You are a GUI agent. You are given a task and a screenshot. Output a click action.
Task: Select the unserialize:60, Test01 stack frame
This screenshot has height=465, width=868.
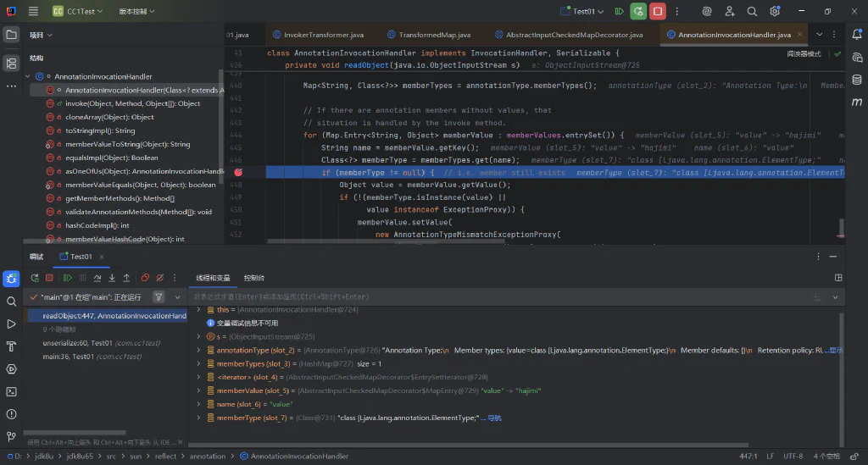pyautogui.click(x=102, y=343)
